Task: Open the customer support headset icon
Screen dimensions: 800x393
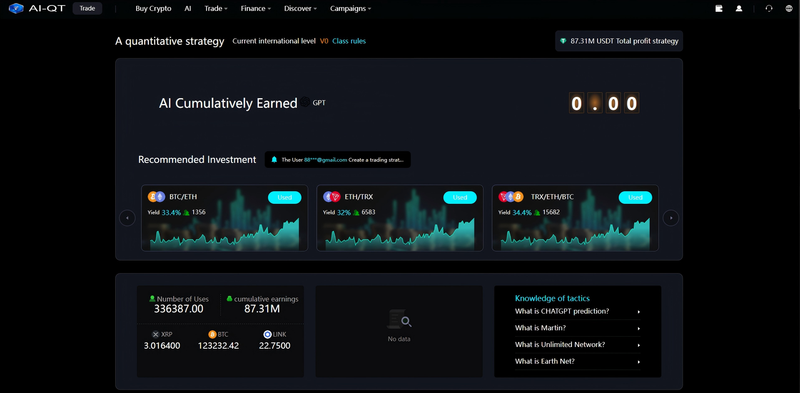Action: pos(769,8)
